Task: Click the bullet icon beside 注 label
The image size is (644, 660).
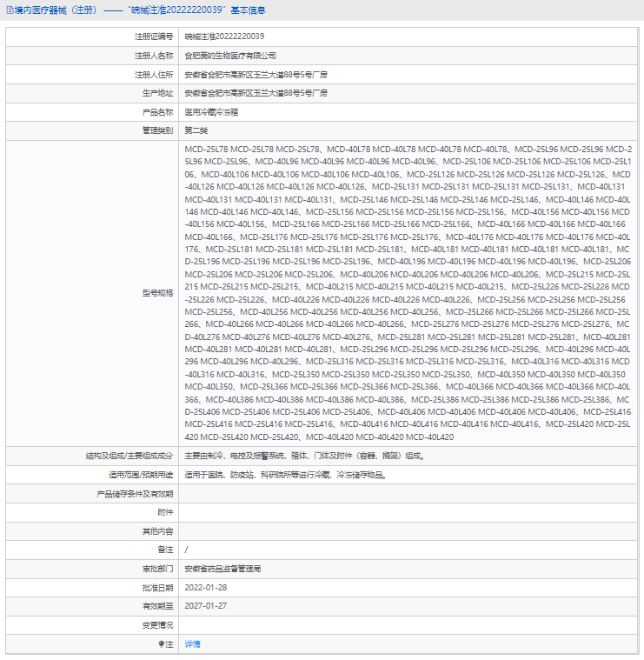Action: [x=161, y=644]
